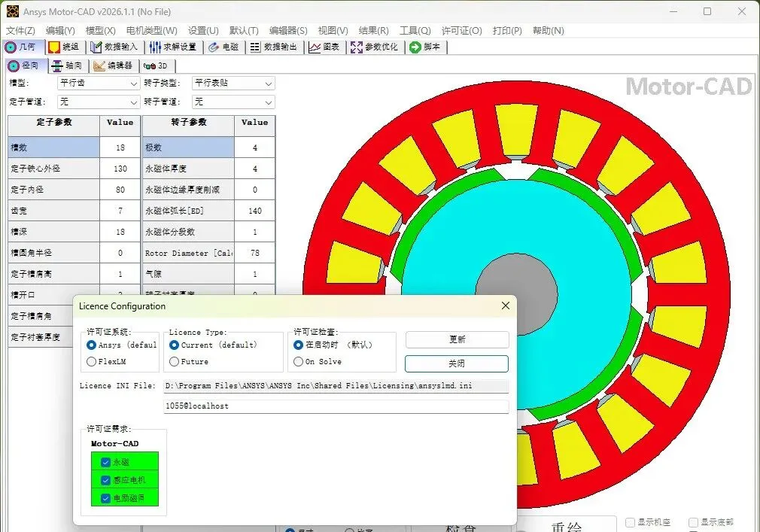760x532 pixels.
Task: Open the 数据输出 output data tab
Action: [x=274, y=47]
